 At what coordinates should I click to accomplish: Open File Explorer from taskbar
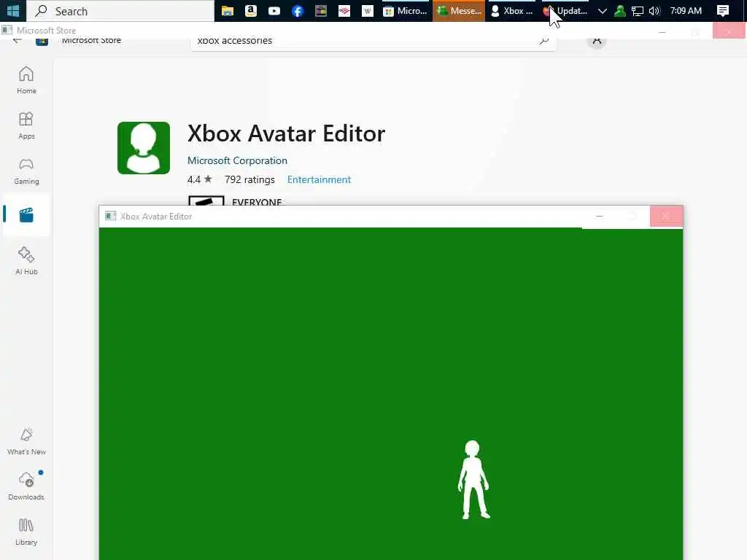click(x=228, y=11)
